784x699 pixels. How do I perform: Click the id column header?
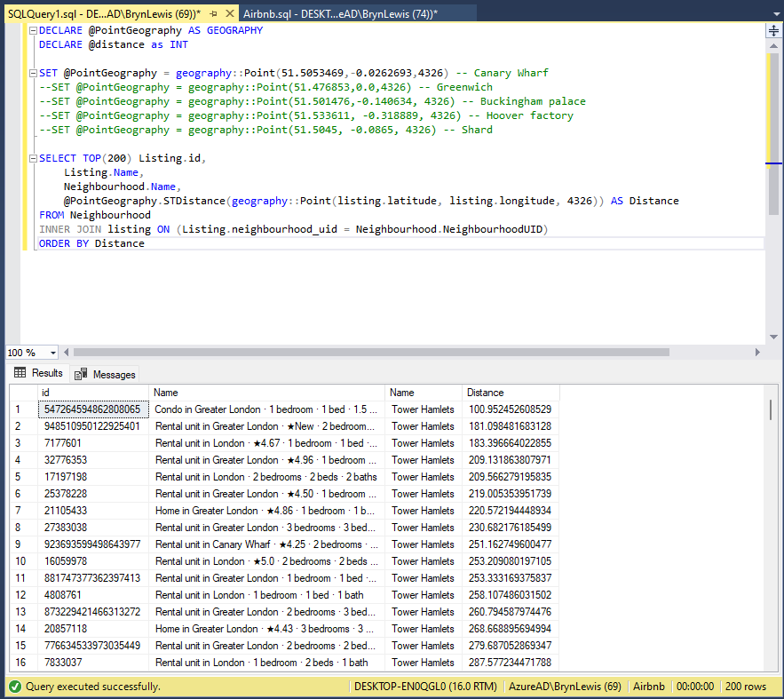[92, 393]
